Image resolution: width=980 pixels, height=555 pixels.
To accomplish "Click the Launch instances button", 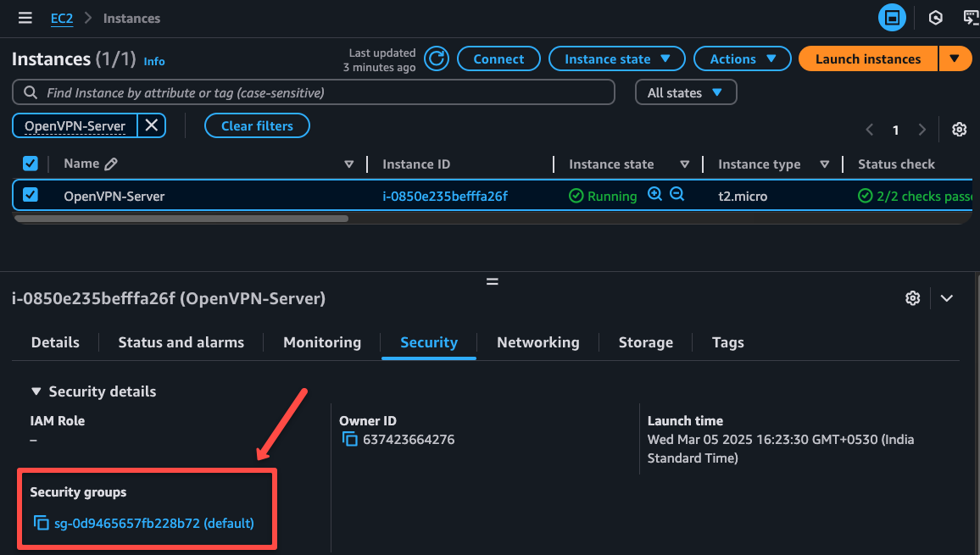I will (x=867, y=58).
